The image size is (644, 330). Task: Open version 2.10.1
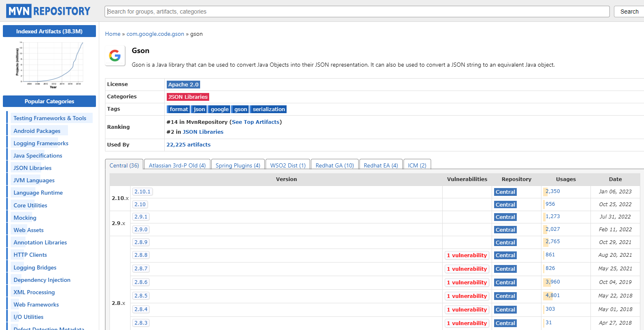click(142, 191)
